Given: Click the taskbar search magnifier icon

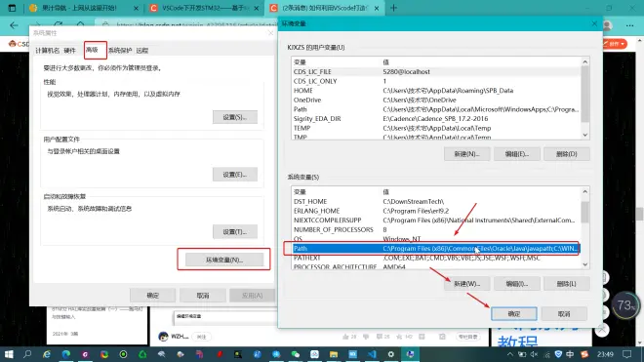Looking at the screenshot, I should tap(27, 354).
